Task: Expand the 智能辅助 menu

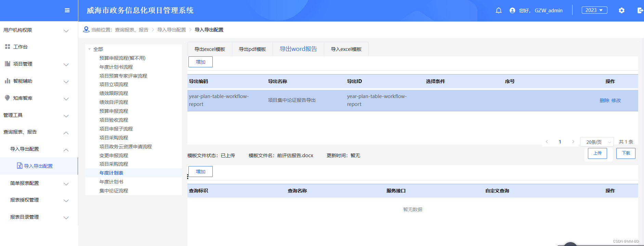Action: tap(66, 82)
